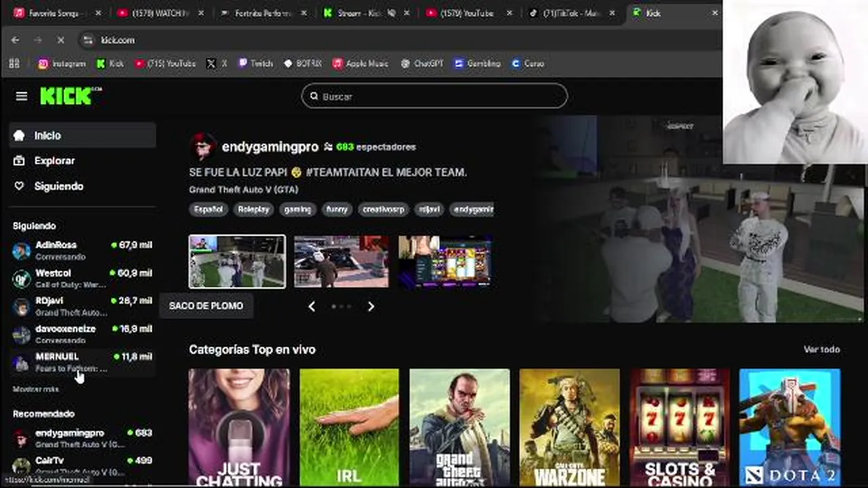Open the Apple Music bookmark

click(x=361, y=63)
